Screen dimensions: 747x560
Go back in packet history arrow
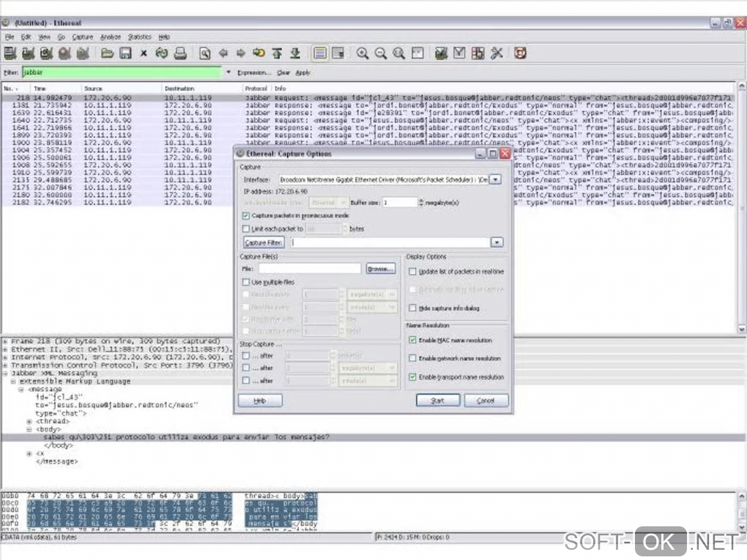223,53
